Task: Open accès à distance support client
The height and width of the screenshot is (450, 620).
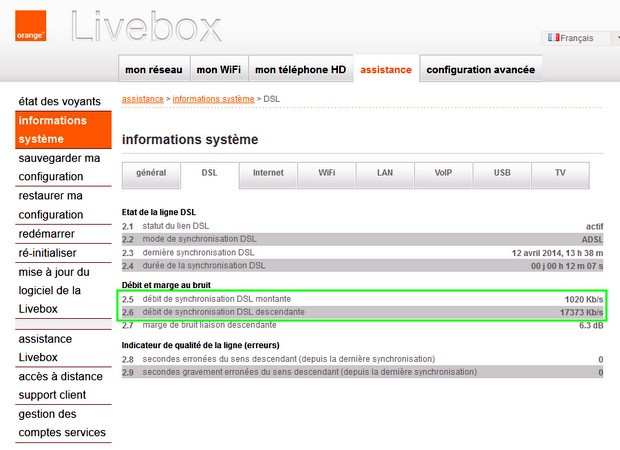Action: click(x=63, y=386)
